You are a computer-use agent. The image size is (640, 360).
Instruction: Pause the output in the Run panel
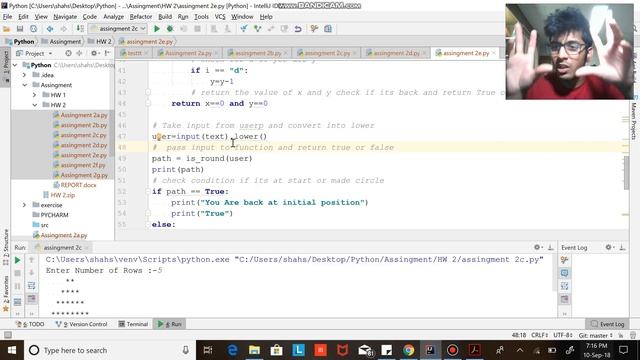(18, 286)
